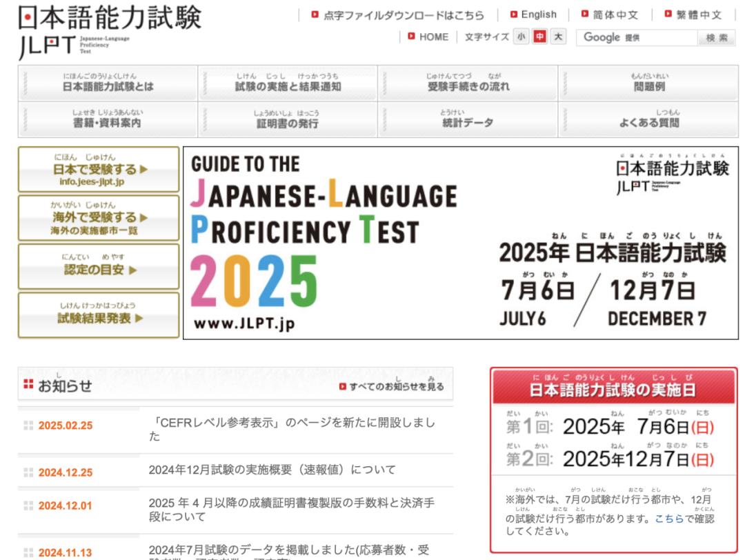Open 統計データ menu
745x560 pixels.
click(x=468, y=120)
